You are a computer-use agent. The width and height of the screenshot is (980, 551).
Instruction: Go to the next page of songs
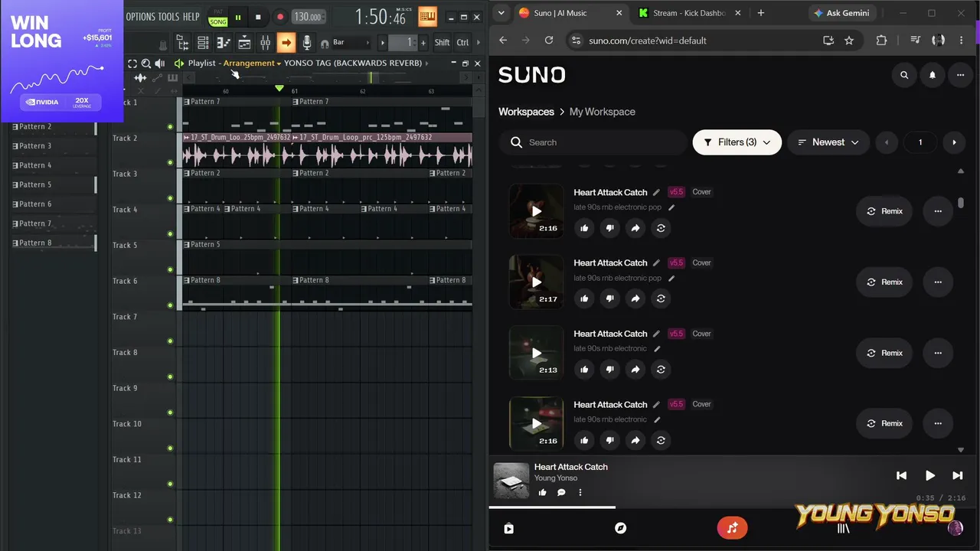coord(954,142)
